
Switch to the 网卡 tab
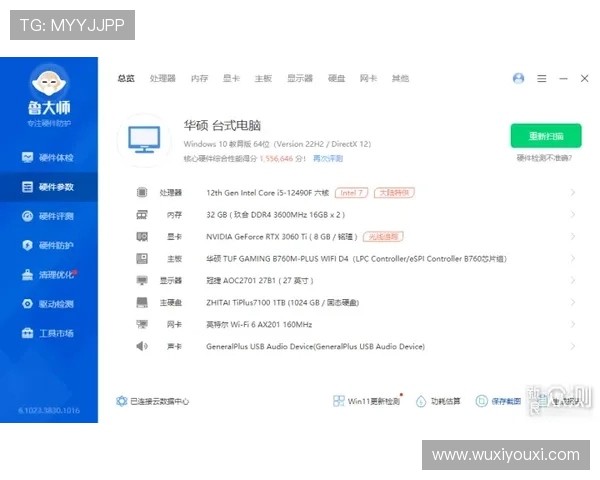[x=368, y=78]
